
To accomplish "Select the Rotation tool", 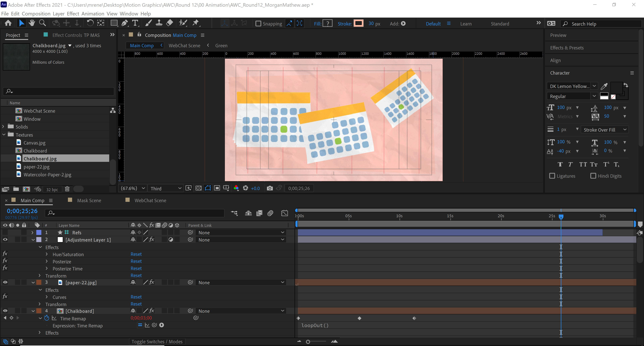I will pos(90,23).
